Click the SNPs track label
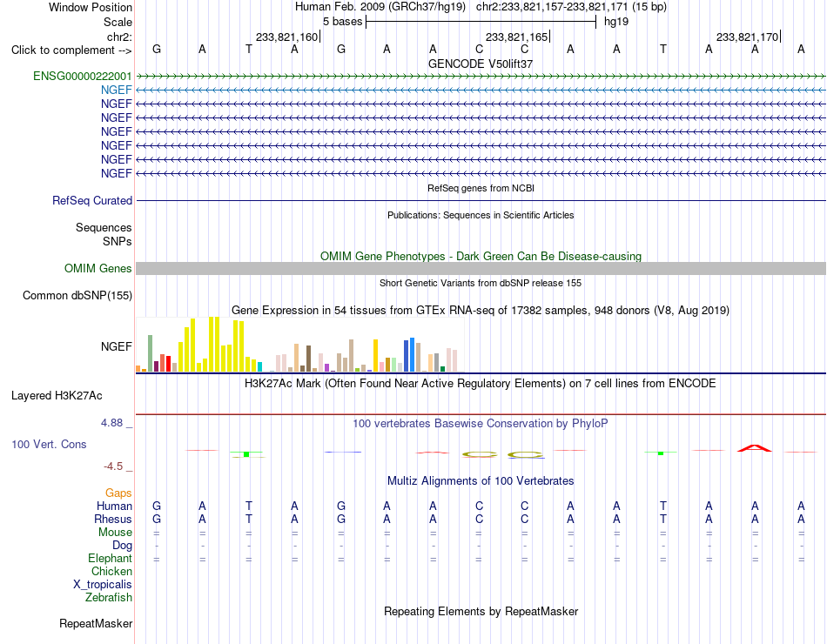 [x=118, y=241]
